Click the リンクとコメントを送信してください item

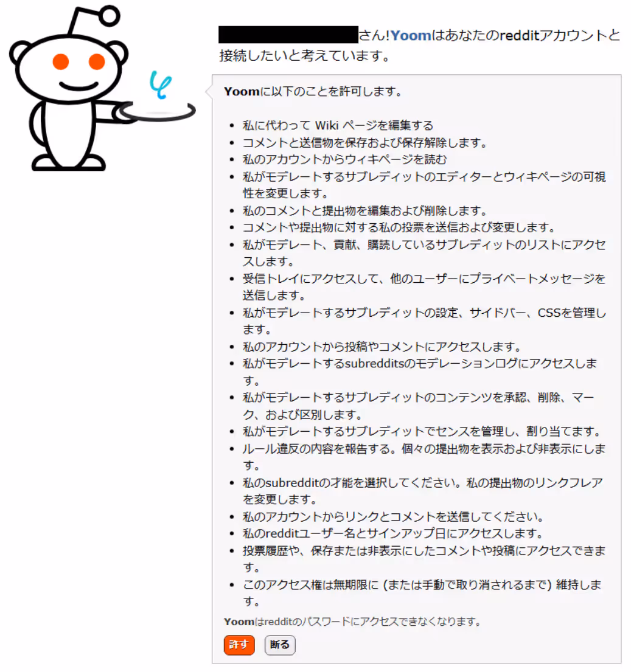tap(393, 516)
